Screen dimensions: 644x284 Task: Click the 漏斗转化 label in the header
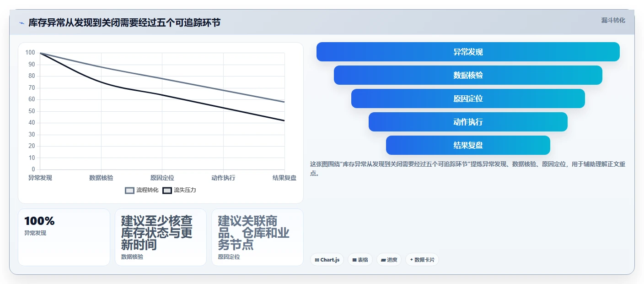coord(613,20)
